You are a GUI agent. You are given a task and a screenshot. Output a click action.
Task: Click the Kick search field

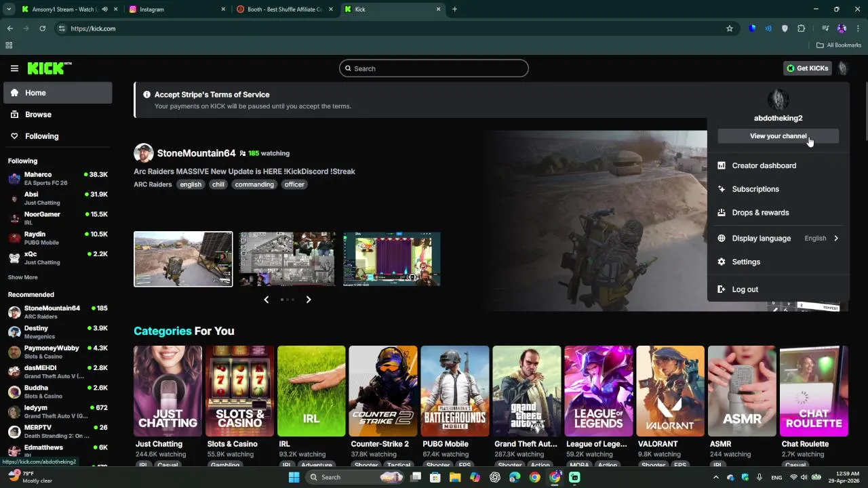pos(434,68)
